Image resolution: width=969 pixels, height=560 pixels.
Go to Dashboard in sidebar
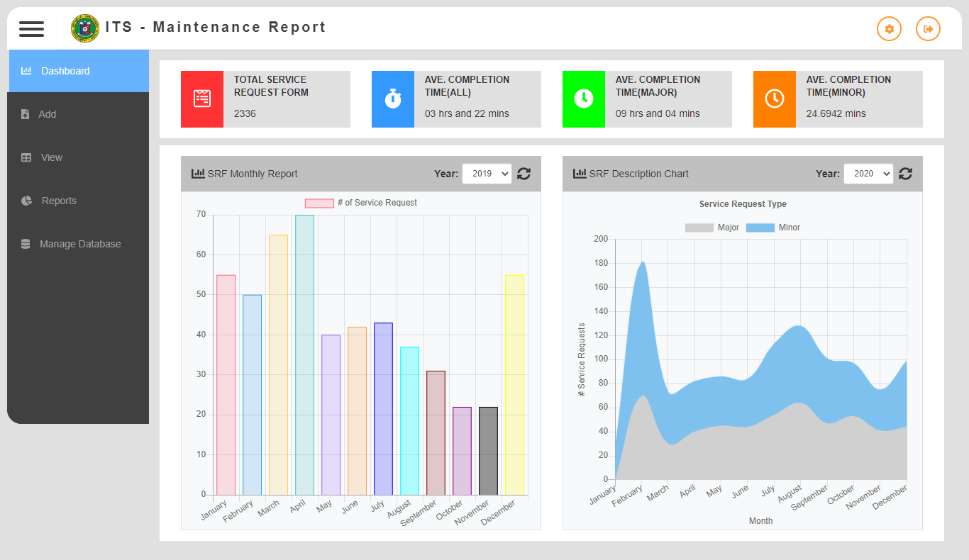[78, 71]
